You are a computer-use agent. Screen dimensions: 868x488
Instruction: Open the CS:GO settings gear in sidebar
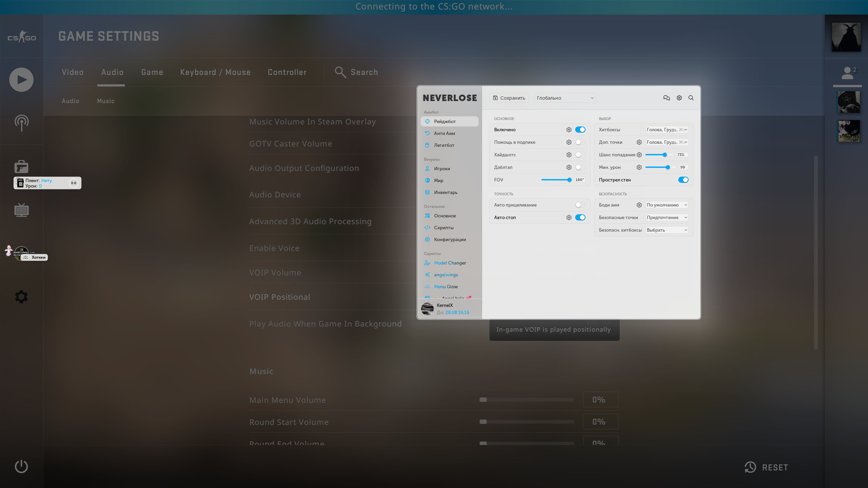tap(21, 297)
